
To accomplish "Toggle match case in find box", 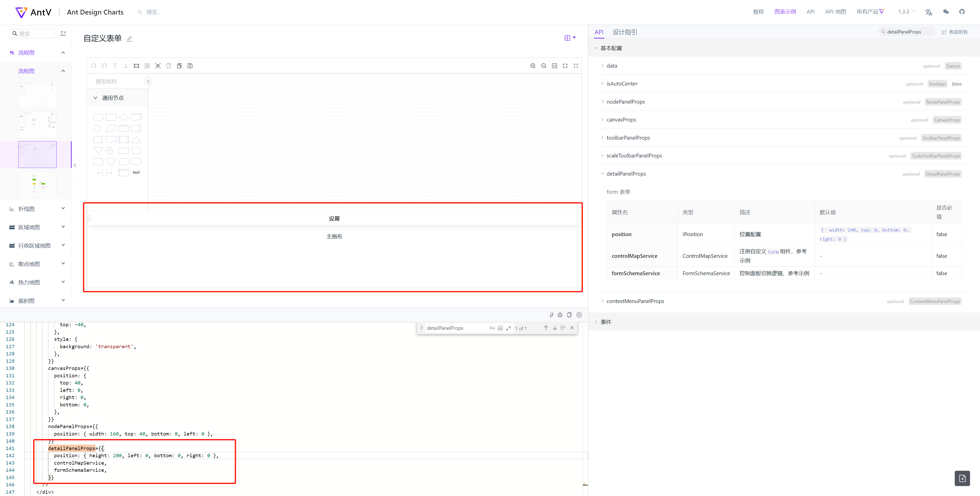I will click(492, 328).
